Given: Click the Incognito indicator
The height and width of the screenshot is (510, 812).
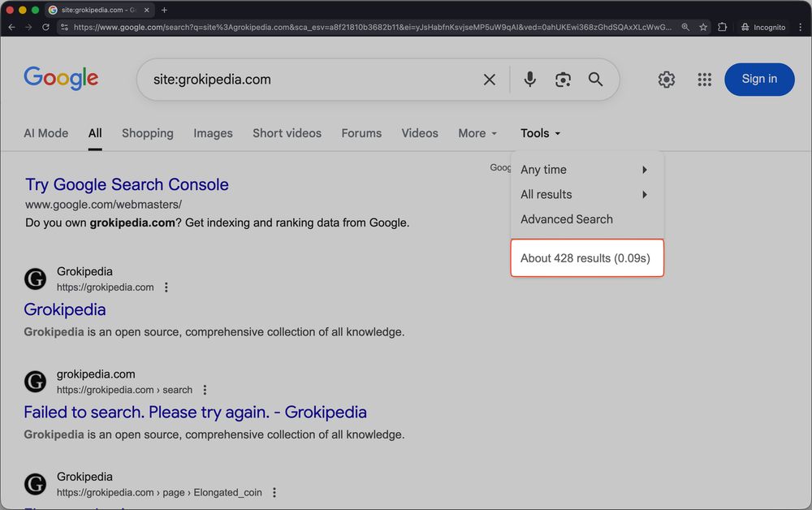Looking at the screenshot, I should (762, 27).
